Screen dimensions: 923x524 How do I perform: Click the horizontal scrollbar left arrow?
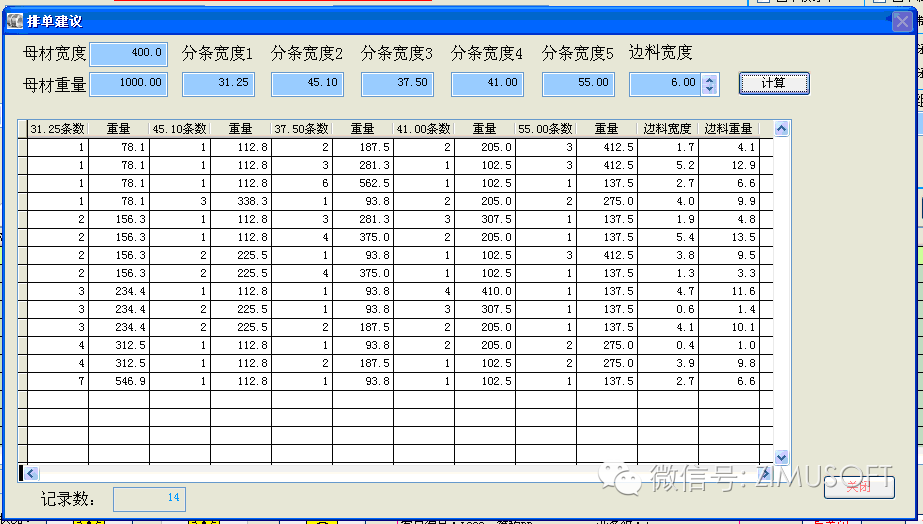coord(31,473)
